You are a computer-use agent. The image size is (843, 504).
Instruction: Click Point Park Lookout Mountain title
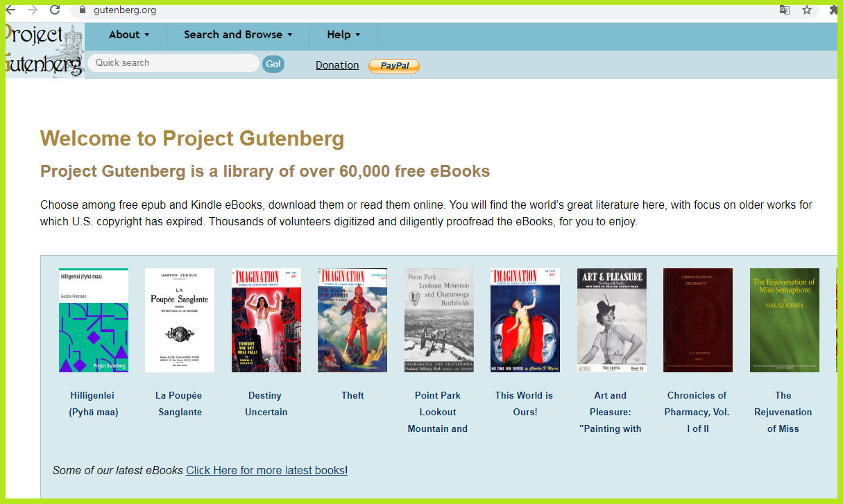[438, 412]
